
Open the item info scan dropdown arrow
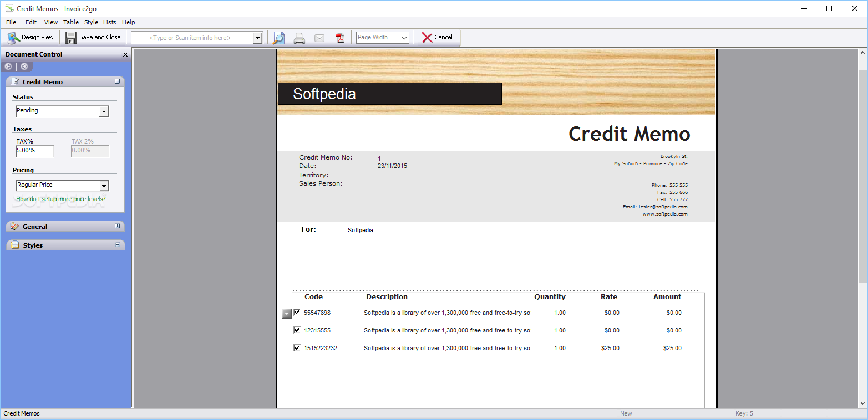[x=257, y=38]
